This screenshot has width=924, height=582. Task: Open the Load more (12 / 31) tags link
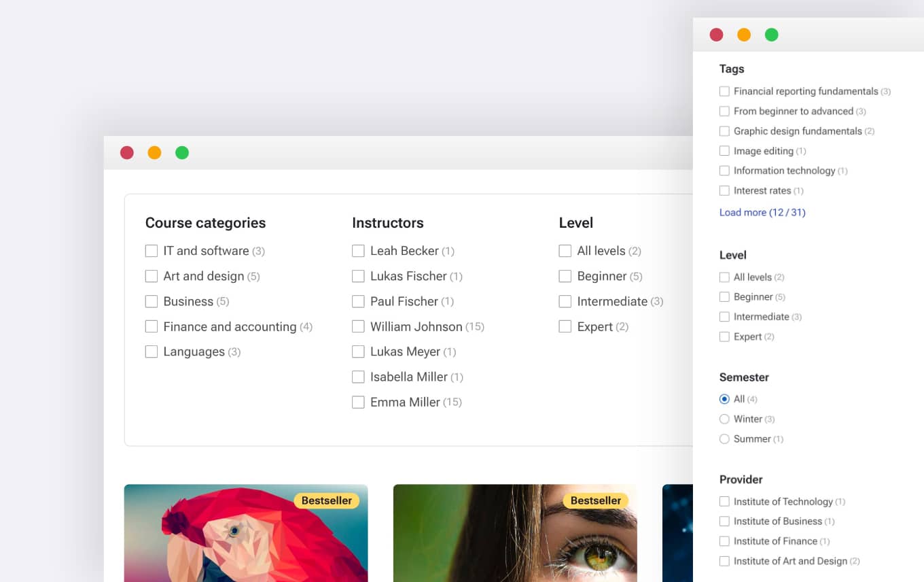pyautogui.click(x=762, y=212)
